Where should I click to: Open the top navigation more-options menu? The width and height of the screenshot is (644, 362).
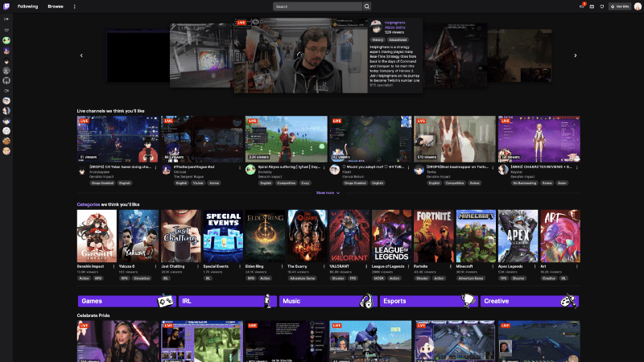(x=74, y=6)
